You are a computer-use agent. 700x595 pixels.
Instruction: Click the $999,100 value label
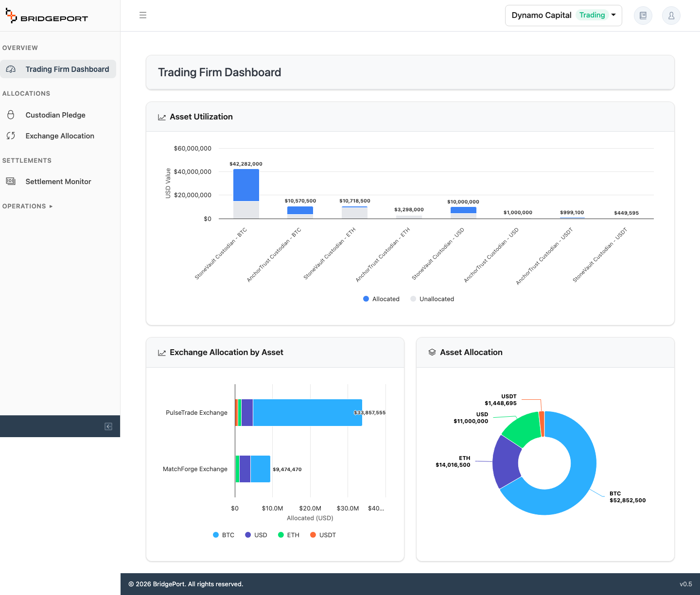coord(572,213)
